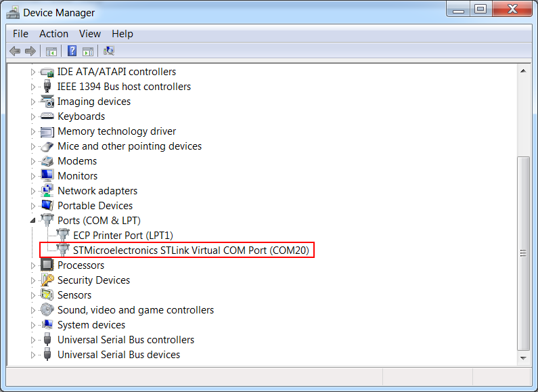Open the Action menu
Viewport: 538px width, 392px height.
[x=53, y=34]
